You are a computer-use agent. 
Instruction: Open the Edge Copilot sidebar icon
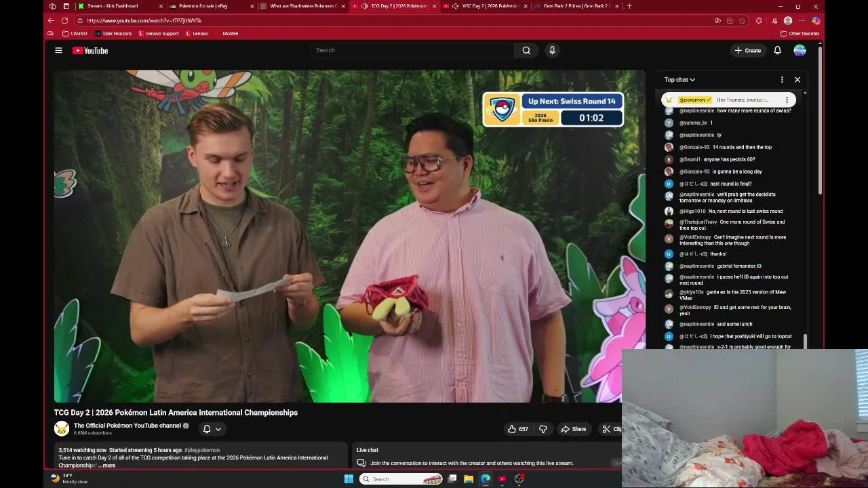[816, 20]
